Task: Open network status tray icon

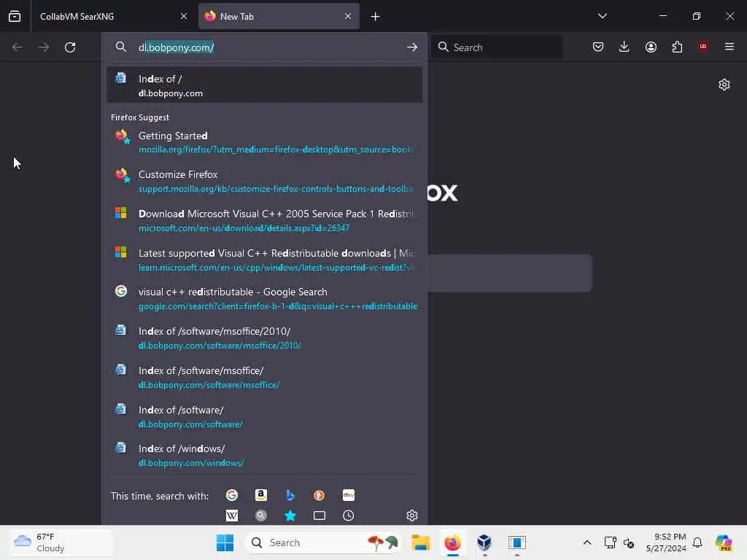Action: 611,542
